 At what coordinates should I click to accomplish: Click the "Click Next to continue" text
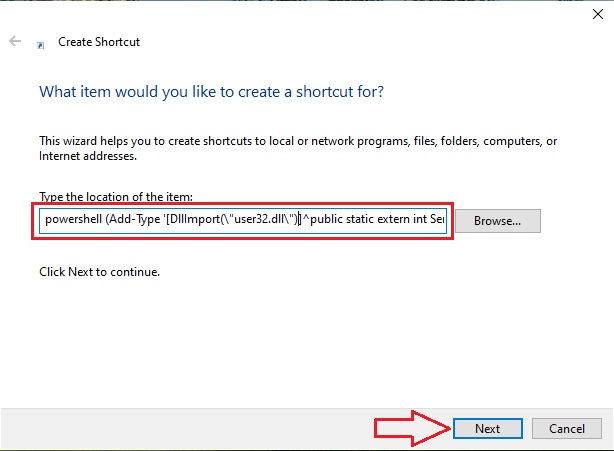(99, 271)
